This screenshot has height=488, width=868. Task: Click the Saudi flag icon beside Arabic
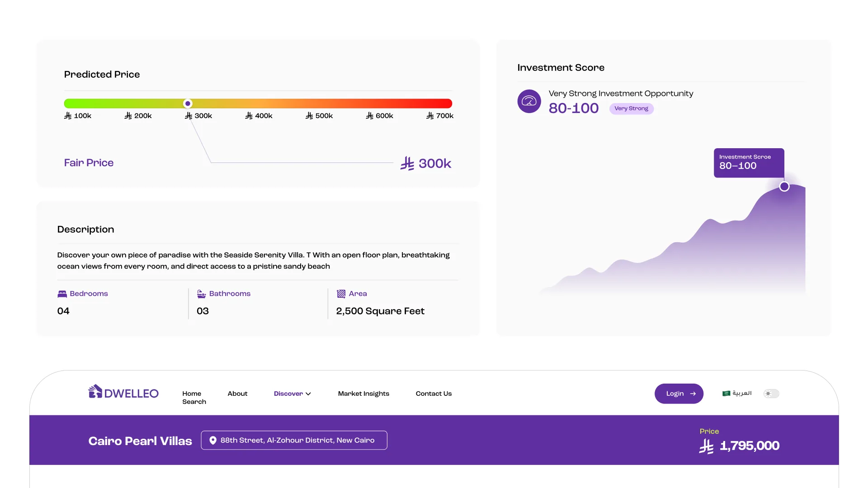click(726, 394)
